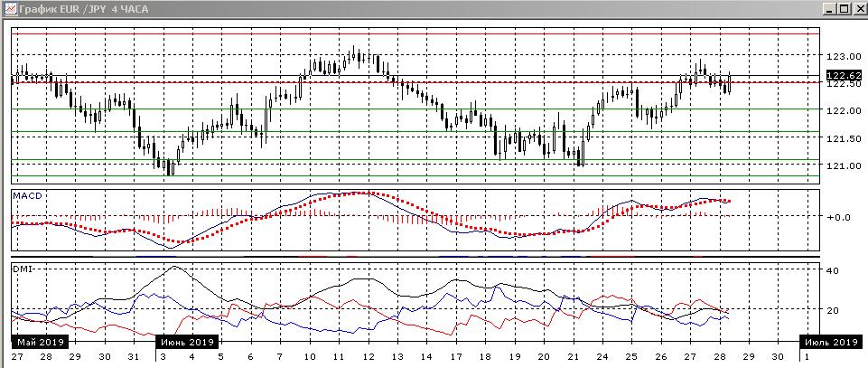
Task: Select the 'Июль 2019' month marker
Action: 831,341
